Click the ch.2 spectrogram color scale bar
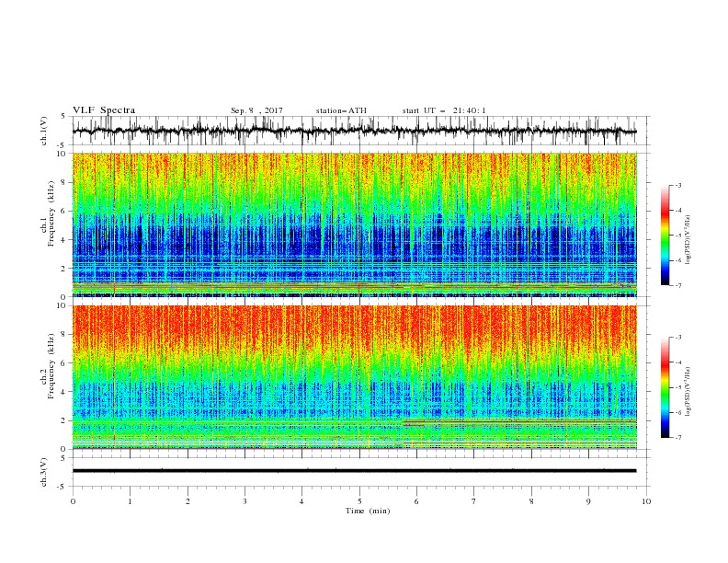 click(x=665, y=387)
